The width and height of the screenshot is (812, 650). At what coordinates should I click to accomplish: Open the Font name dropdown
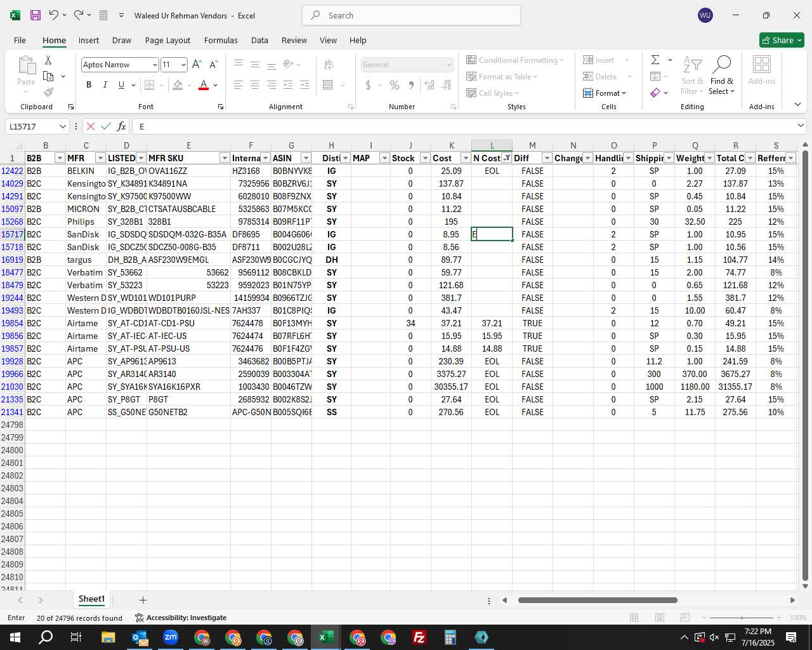[x=154, y=65]
